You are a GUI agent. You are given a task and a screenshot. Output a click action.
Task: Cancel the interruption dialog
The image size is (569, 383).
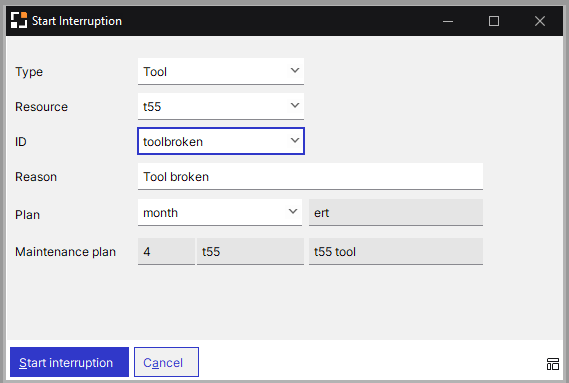[x=166, y=362]
